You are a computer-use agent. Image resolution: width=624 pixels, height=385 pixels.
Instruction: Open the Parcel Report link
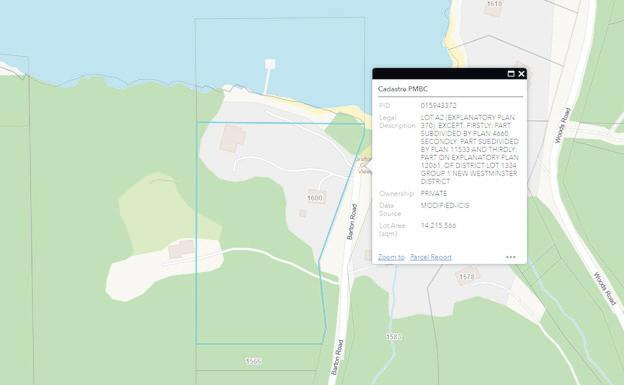pos(431,257)
